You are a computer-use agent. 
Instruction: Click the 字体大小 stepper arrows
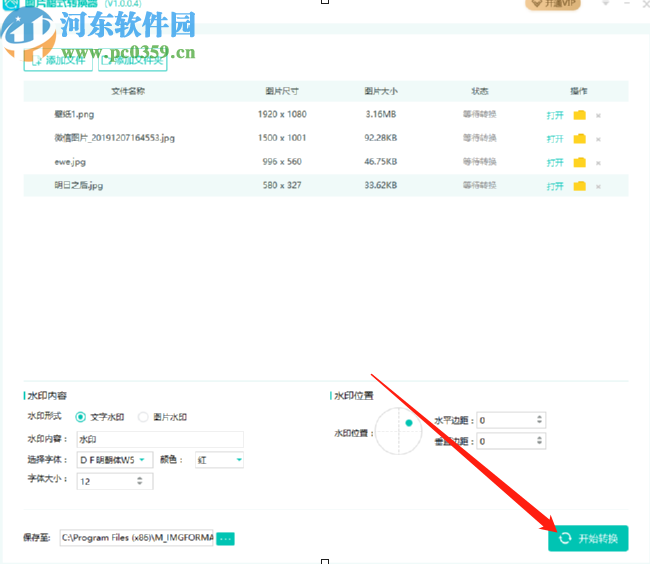pos(140,481)
